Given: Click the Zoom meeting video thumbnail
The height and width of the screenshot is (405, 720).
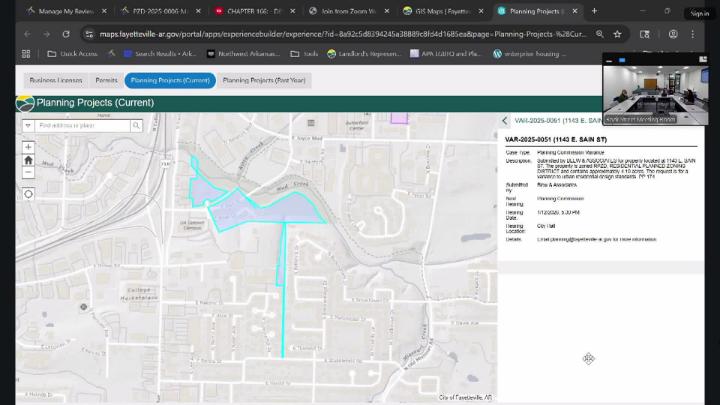Looking at the screenshot, I should pyautogui.click(x=654, y=96).
